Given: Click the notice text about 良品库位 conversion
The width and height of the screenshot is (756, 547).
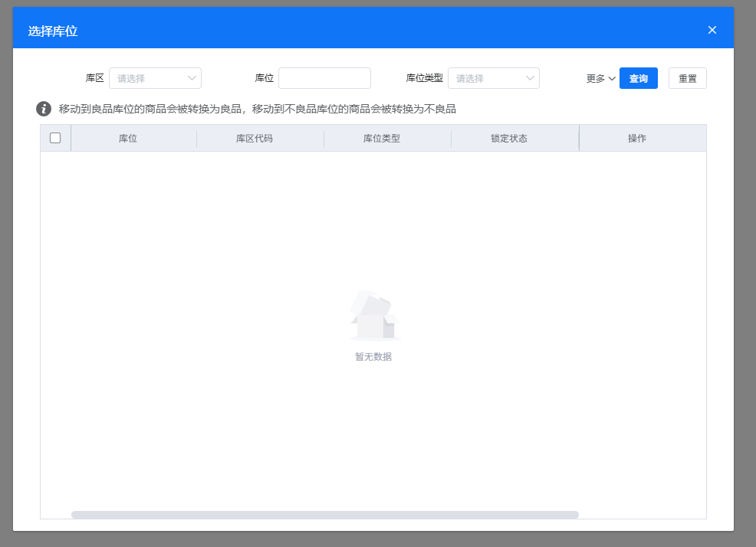Looking at the screenshot, I should pyautogui.click(x=258, y=109).
